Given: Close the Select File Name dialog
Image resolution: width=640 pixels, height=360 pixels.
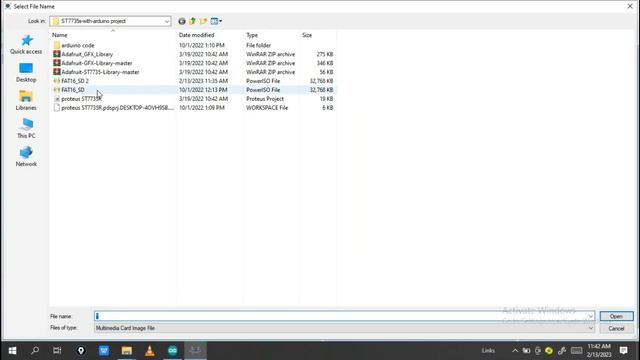Looking at the screenshot, I should (x=630, y=6).
